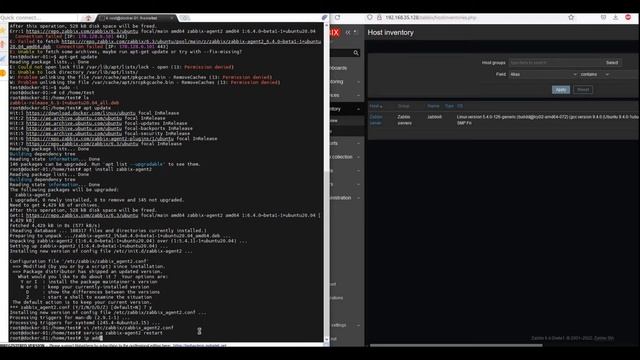Click the browser address bar URL
Image resolution: width=640 pixels, height=360 pixels.
431,18
